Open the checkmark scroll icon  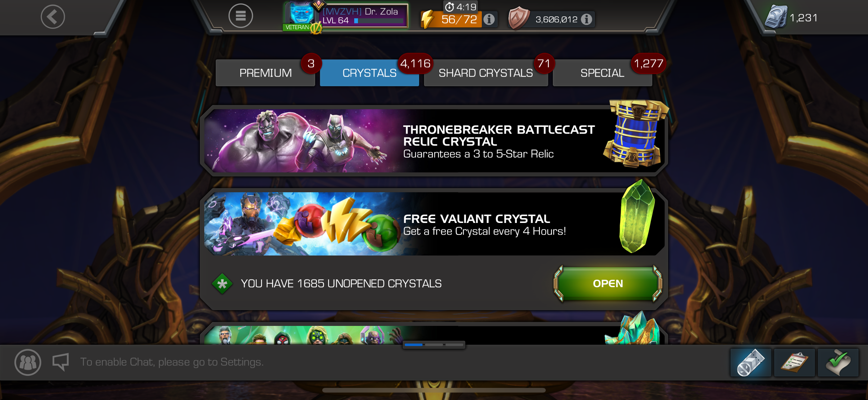[838, 362]
